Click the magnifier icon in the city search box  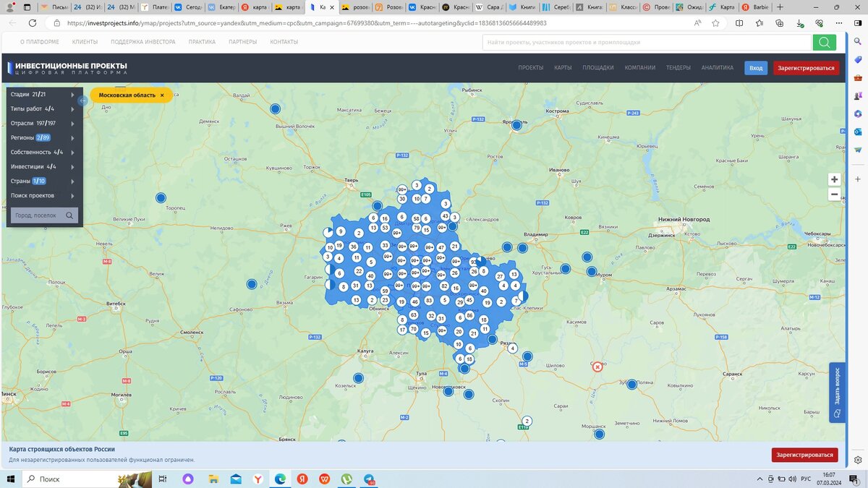(x=69, y=215)
